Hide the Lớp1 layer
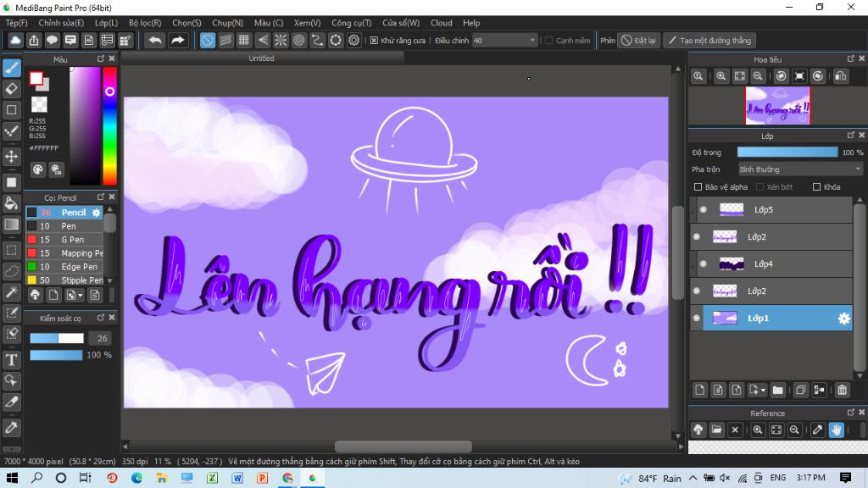The height and width of the screenshot is (488, 868). coord(697,319)
